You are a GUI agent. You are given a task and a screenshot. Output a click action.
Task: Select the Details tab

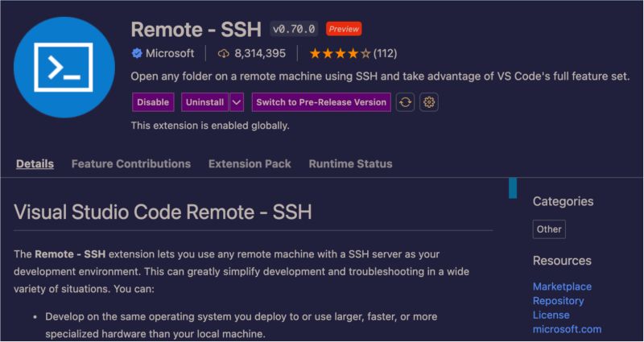tap(35, 164)
